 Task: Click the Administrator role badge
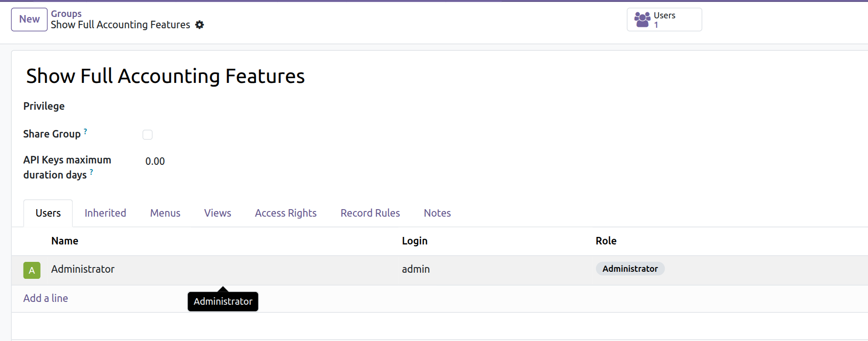[x=630, y=269]
